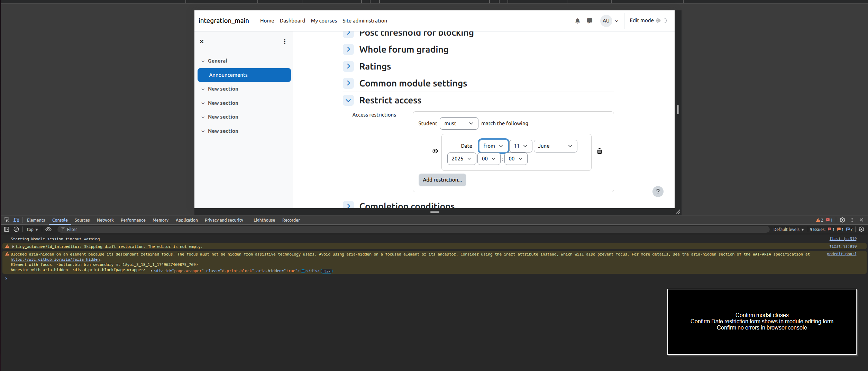Image resolution: width=868 pixels, height=371 pixels.
Task: Open modedit.php:1 source link
Action: point(842,254)
